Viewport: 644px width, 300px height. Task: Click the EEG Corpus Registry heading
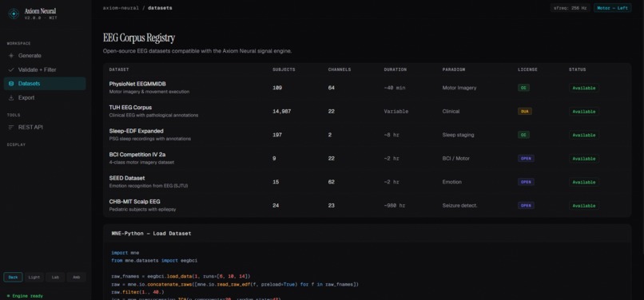(139, 38)
